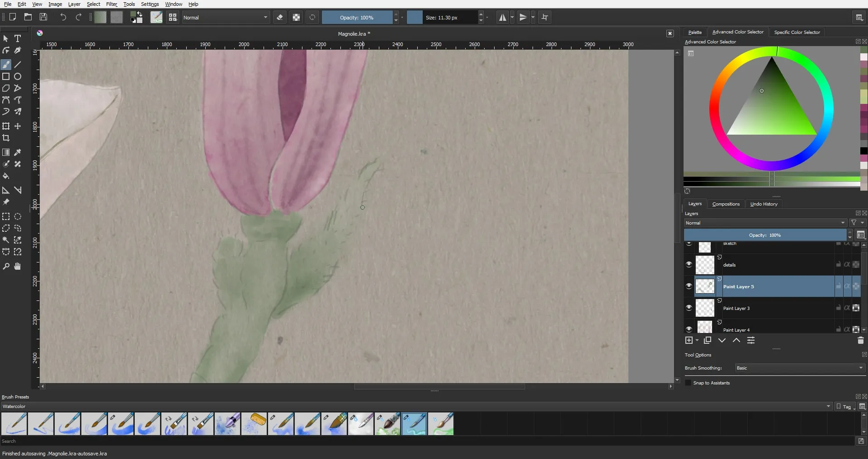Image resolution: width=868 pixels, height=459 pixels.
Task: Toggle visibility of Paint Layer 3
Action: click(x=689, y=308)
